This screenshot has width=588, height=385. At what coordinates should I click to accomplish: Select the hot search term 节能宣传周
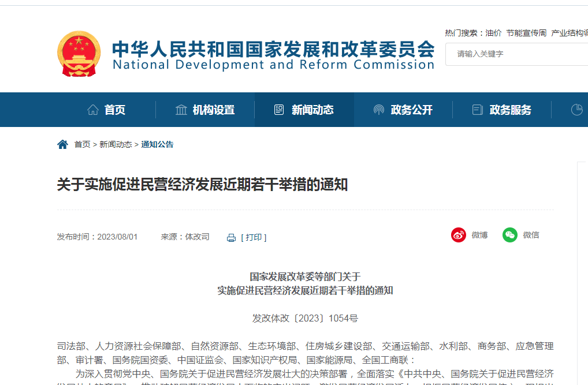pyautogui.click(x=526, y=33)
